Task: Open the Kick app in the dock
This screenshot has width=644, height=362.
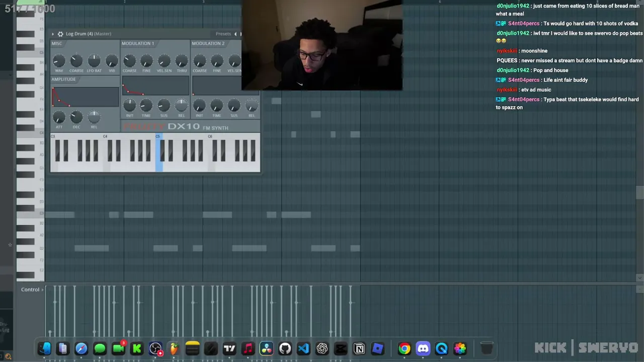Action: point(137,348)
